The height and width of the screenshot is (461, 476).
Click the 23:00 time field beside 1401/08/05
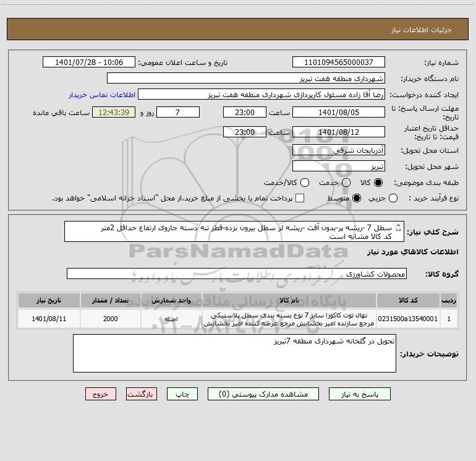(245, 112)
